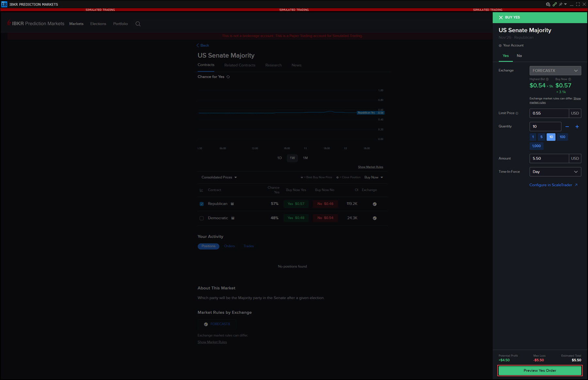Switch to the News tab
This screenshot has height=380, width=588.
297,65
